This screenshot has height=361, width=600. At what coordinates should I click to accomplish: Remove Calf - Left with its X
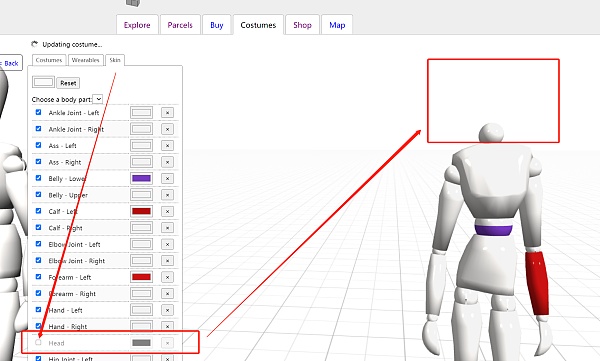coord(167,211)
